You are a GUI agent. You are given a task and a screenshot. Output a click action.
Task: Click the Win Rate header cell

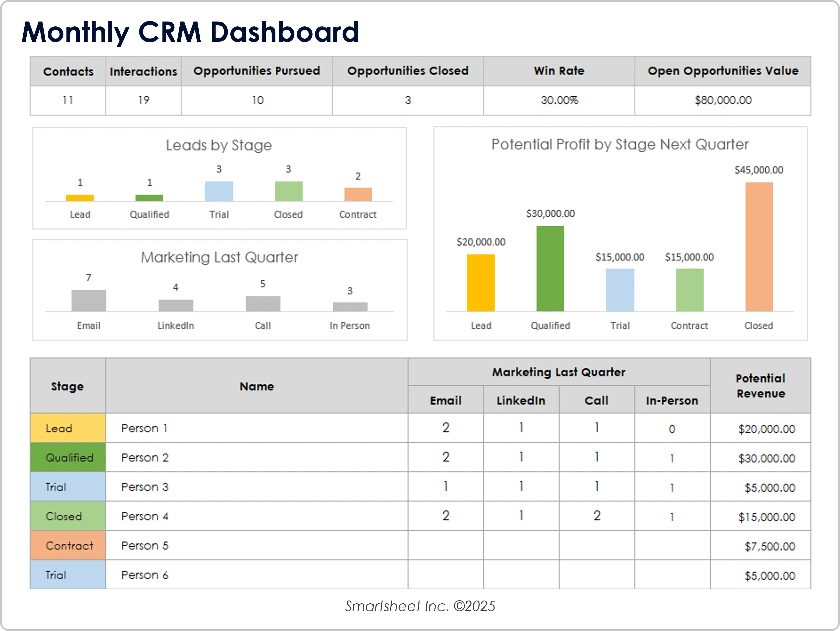pyautogui.click(x=559, y=71)
